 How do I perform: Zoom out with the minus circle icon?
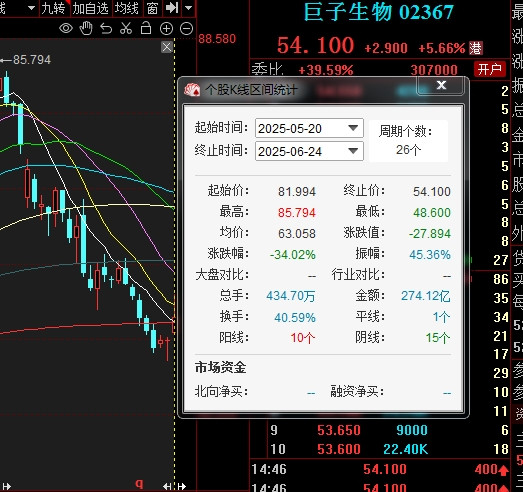tap(186, 29)
